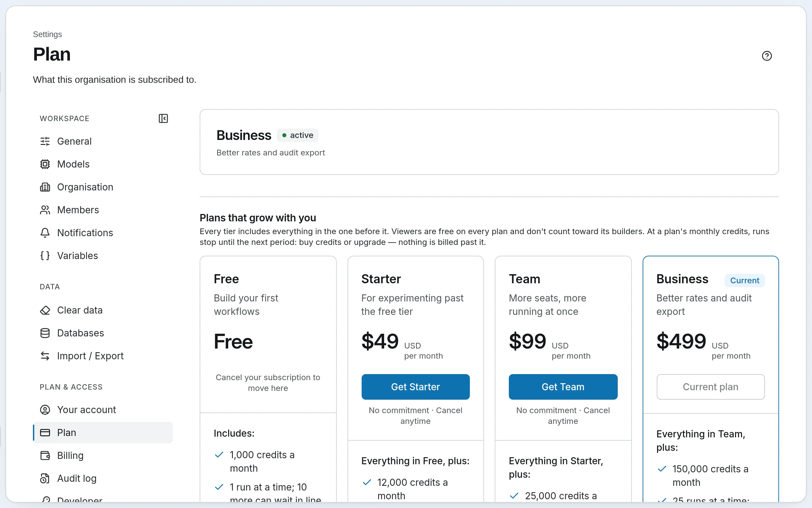812x508 pixels.
Task: Click the Notifications bell icon
Action: (x=45, y=233)
